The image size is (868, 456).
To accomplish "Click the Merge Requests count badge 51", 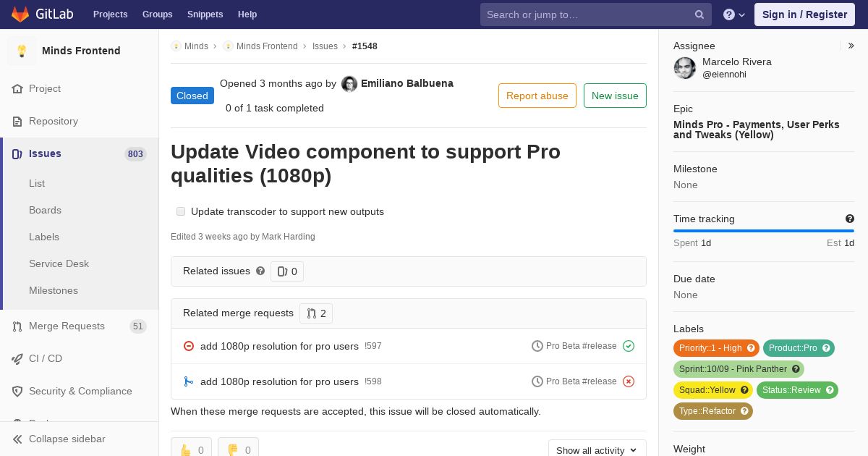I will [138, 326].
